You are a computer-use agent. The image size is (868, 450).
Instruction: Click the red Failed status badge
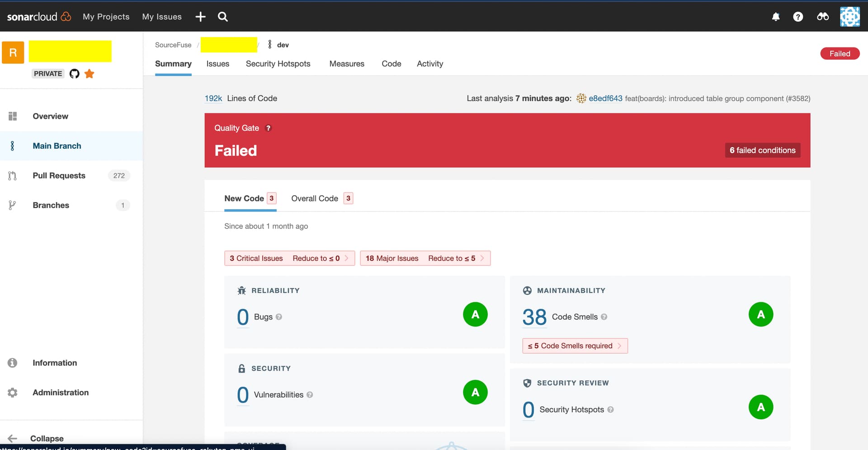pos(840,53)
